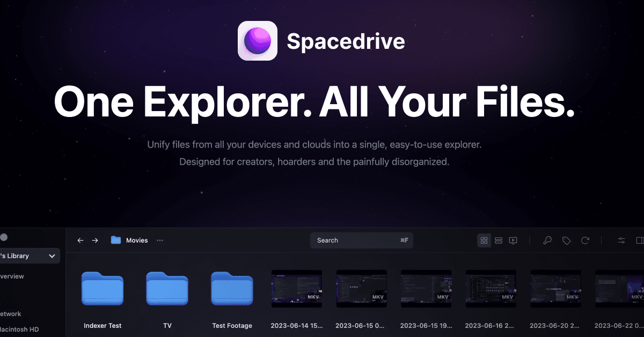Open the three-dots menu beside Movies

tap(160, 240)
